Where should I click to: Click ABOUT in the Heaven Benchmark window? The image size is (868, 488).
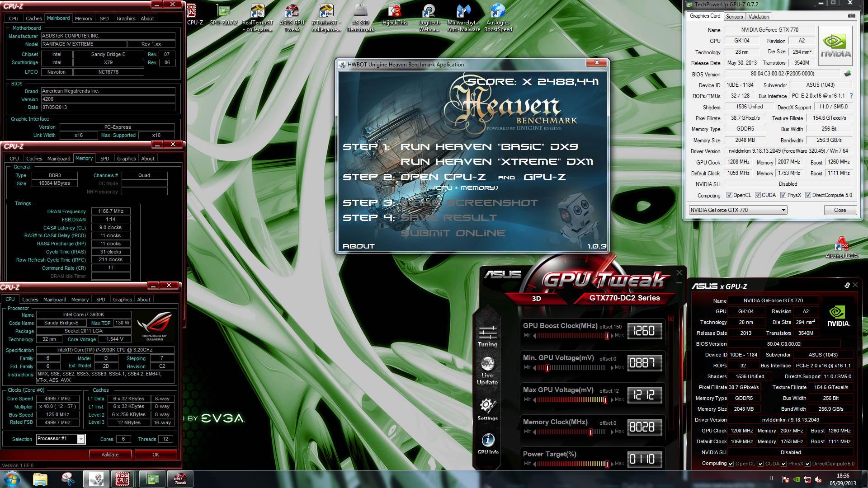(359, 246)
